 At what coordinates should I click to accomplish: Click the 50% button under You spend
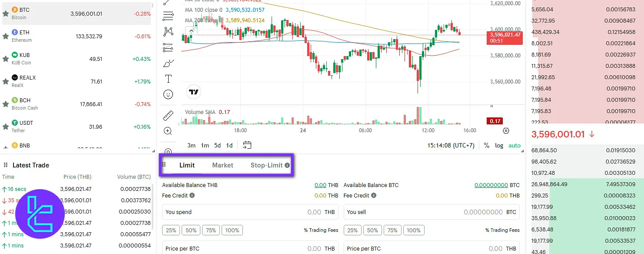click(x=191, y=230)
